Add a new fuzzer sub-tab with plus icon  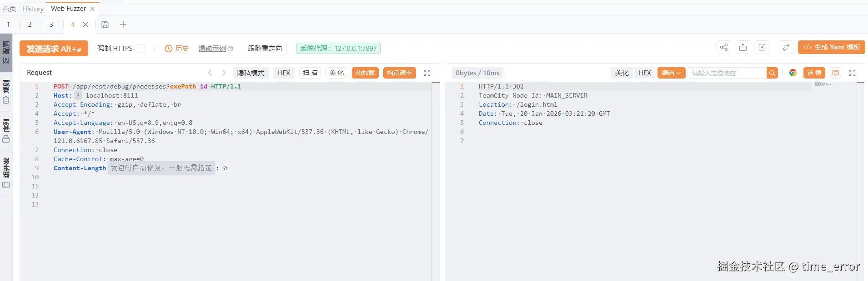[123, 25]
